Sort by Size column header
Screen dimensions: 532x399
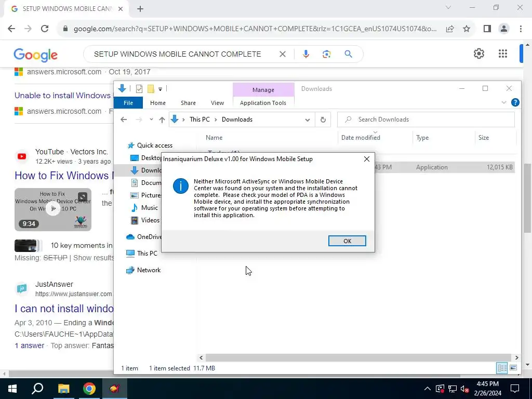(x=484, y=137)
